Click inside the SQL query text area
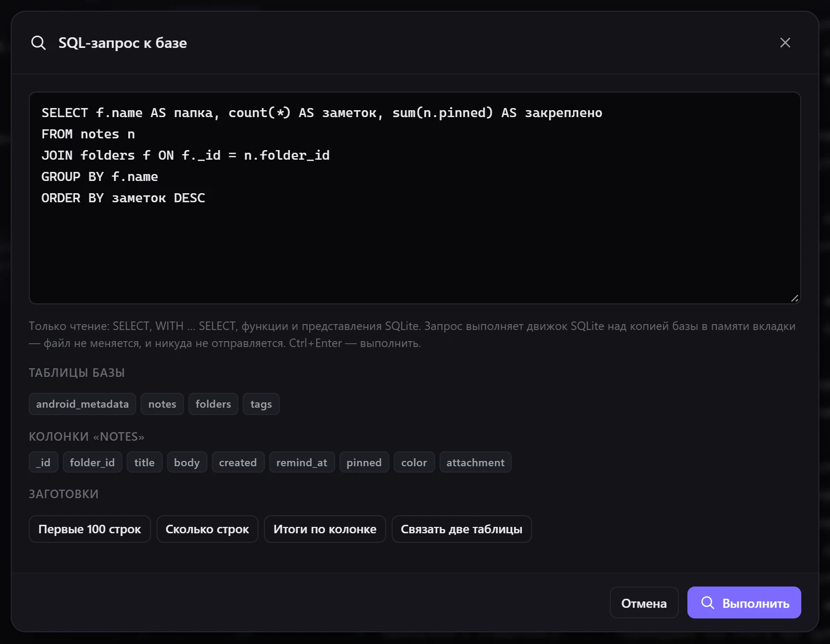This screenshot has height=644, width=830. click(x=415, y=198)
